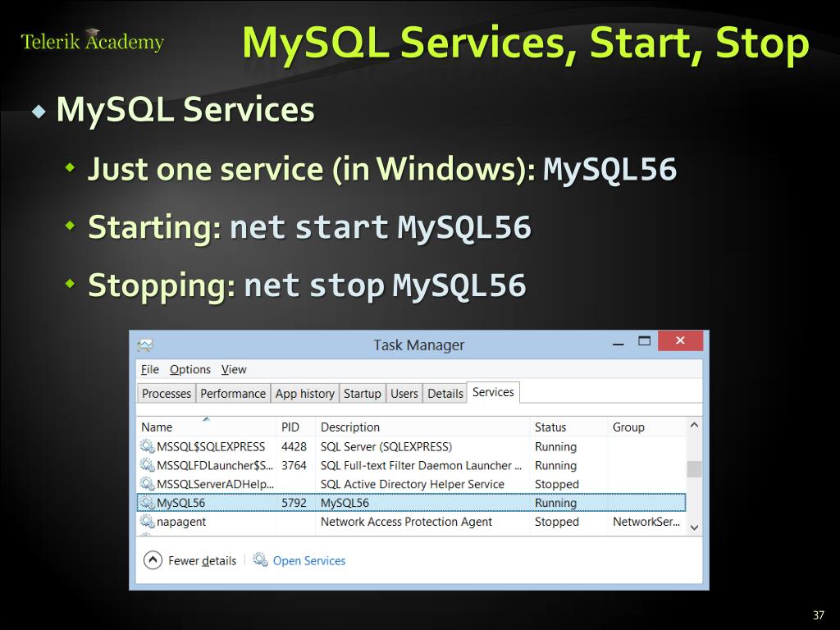This screenshot has width=840, height=630.
Task: Select the MSSQL$SQLEXPRESS service row
Action: pyautogui.click(x=412, y=446)
